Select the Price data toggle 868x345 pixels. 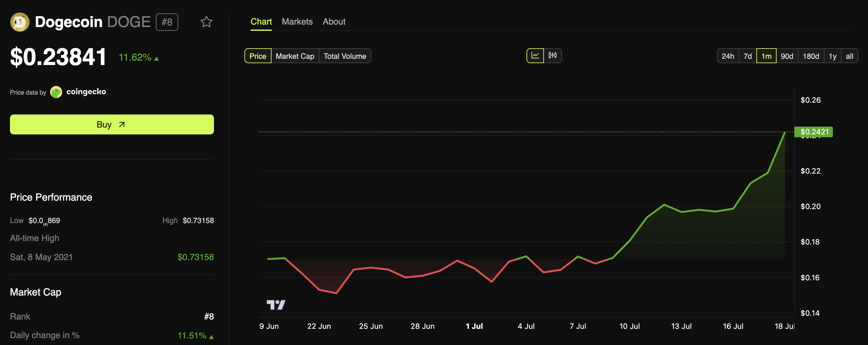pyautogui.click(x=258, y=56)
